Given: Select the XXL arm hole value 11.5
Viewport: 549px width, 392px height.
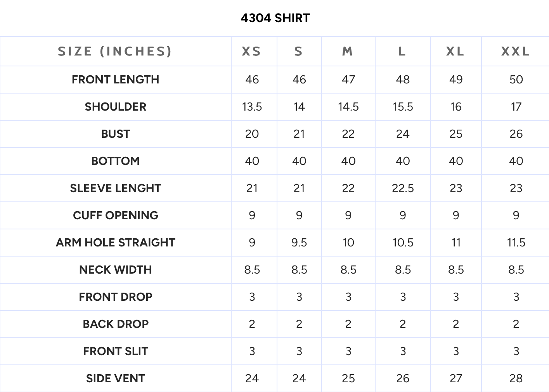Looking at the screenshot, I should click(x=516, y=243).
